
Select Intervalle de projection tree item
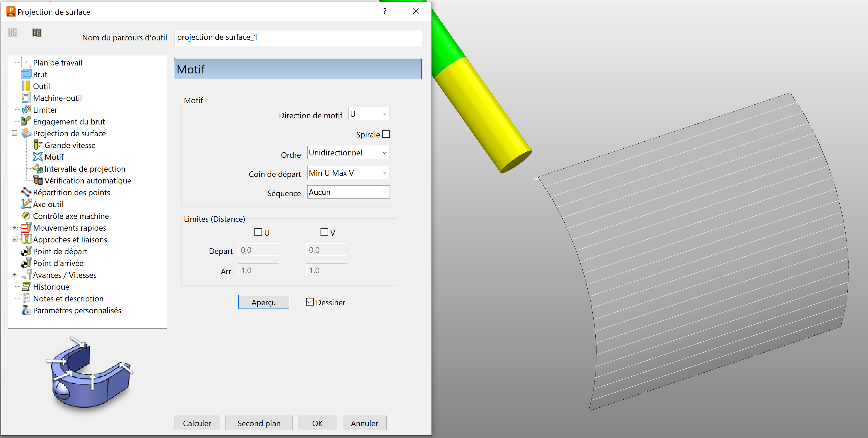[85, 169]
